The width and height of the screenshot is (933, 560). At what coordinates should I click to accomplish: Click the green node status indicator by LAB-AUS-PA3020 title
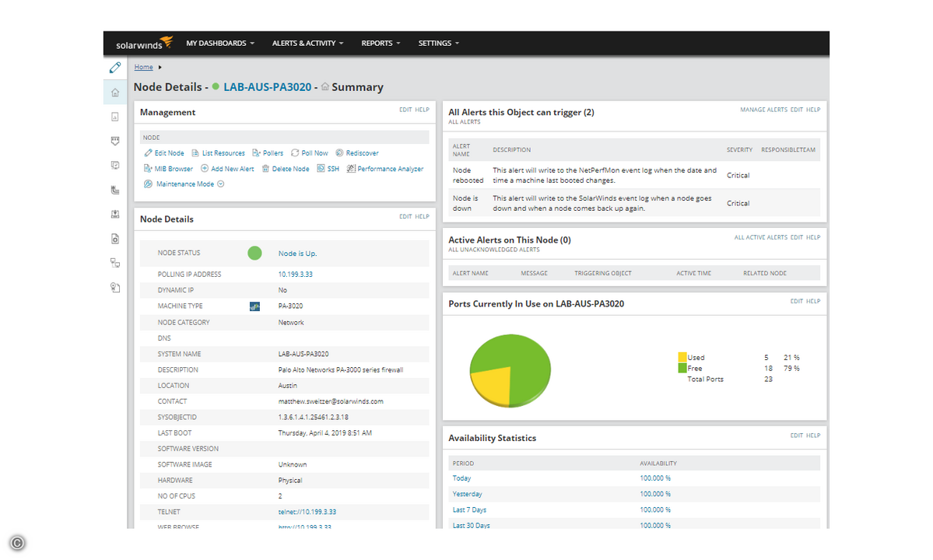(216, 87)
